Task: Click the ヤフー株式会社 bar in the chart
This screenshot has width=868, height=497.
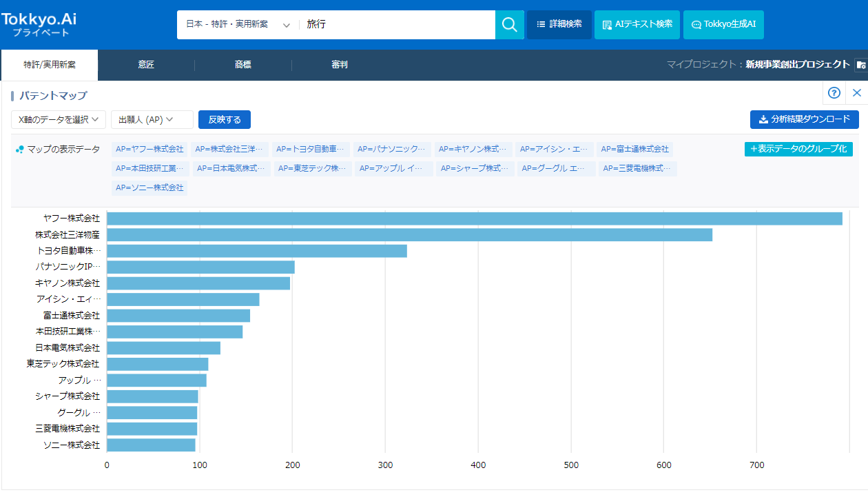Action: click(474, 219)
